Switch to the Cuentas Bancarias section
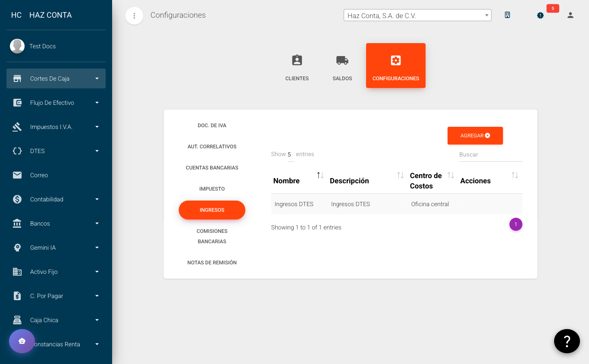 click(x=212, y=168)
